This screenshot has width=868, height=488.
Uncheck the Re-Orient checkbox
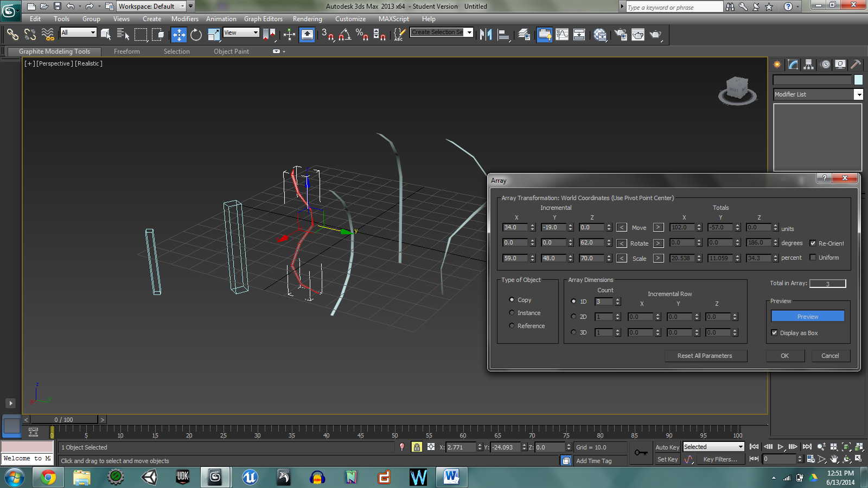[x=813, y=243]
